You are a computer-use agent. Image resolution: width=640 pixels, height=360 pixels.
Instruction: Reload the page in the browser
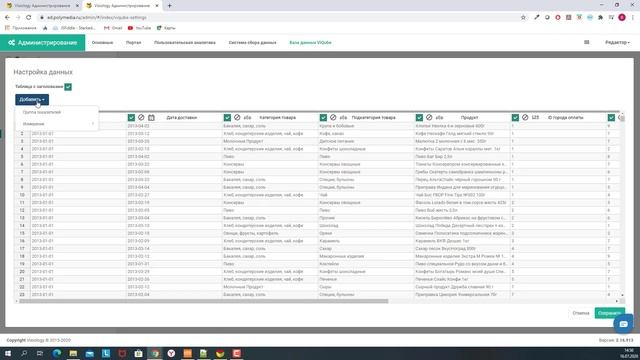click(29, 18)
